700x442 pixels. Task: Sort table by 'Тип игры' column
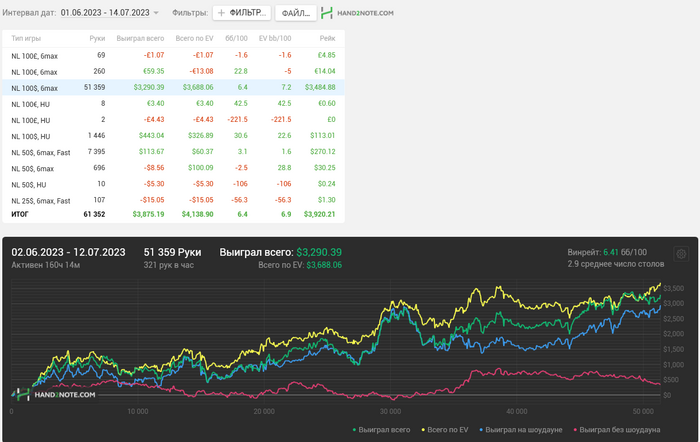tap(26, 37)
